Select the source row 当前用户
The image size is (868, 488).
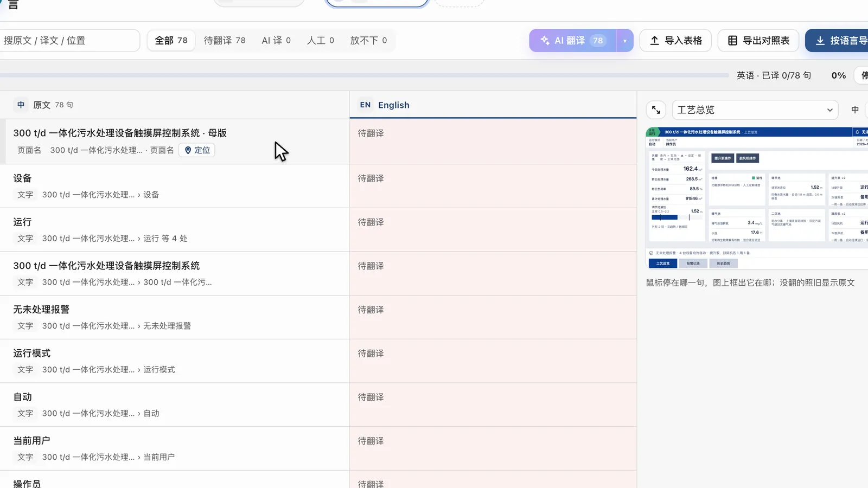175,448
